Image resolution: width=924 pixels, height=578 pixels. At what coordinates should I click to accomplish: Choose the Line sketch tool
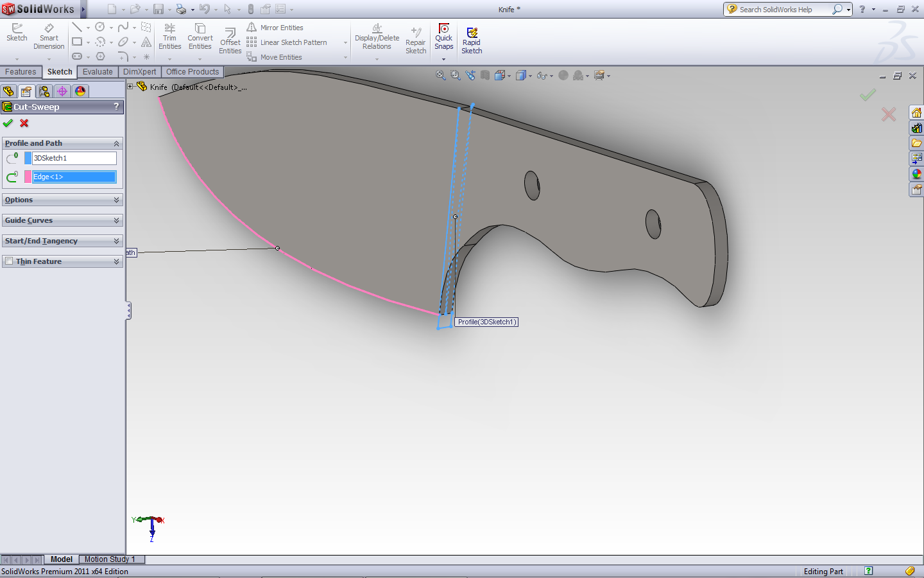77,27
